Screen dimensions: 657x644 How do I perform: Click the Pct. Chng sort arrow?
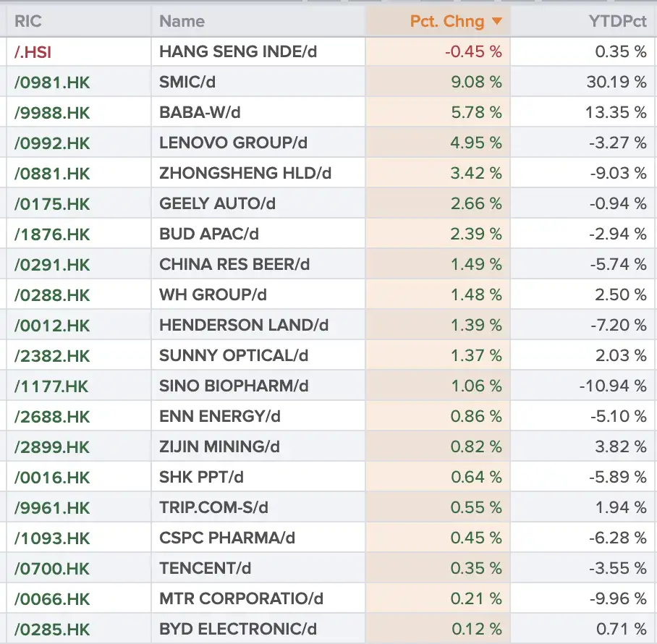pyautogui.click(x=496, y=21)
